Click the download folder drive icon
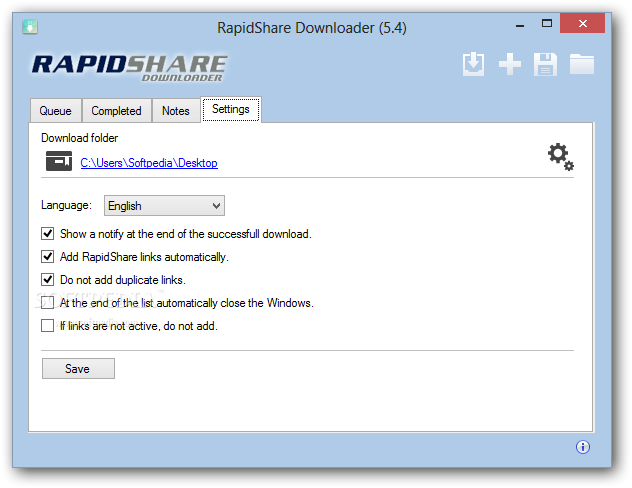 [59, 161]
